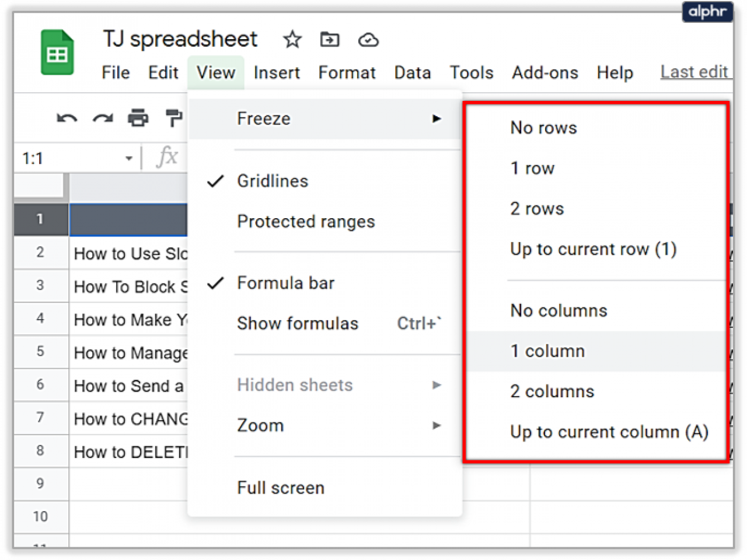
Task: Star the TJ spreadsheet
Action: (x=292, y=40)
